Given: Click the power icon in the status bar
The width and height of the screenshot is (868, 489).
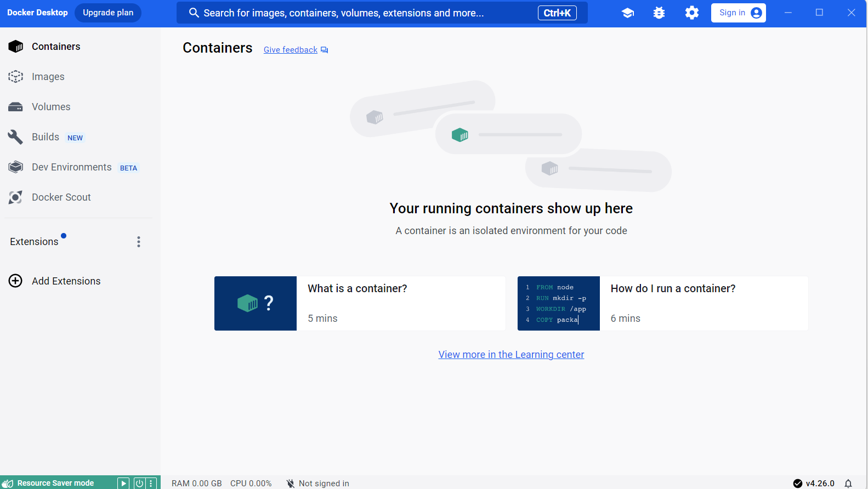Looking at the screenshot, I should [x=139, y=483].
